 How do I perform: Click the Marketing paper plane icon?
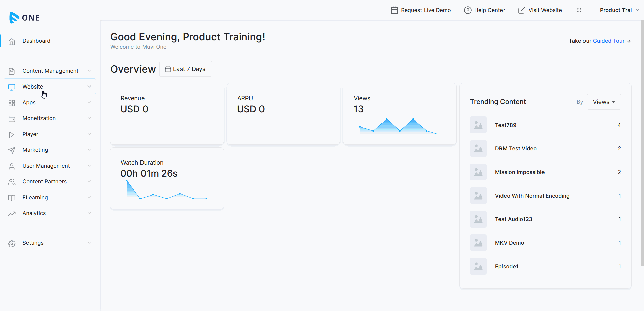point(12,150)
